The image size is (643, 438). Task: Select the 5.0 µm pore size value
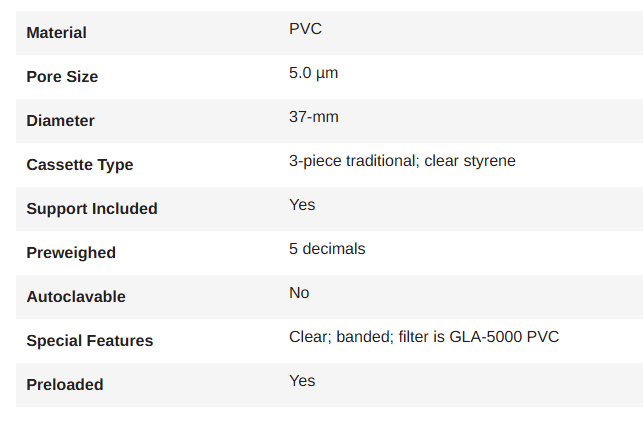pyautogui.click(x=313, y=73)
